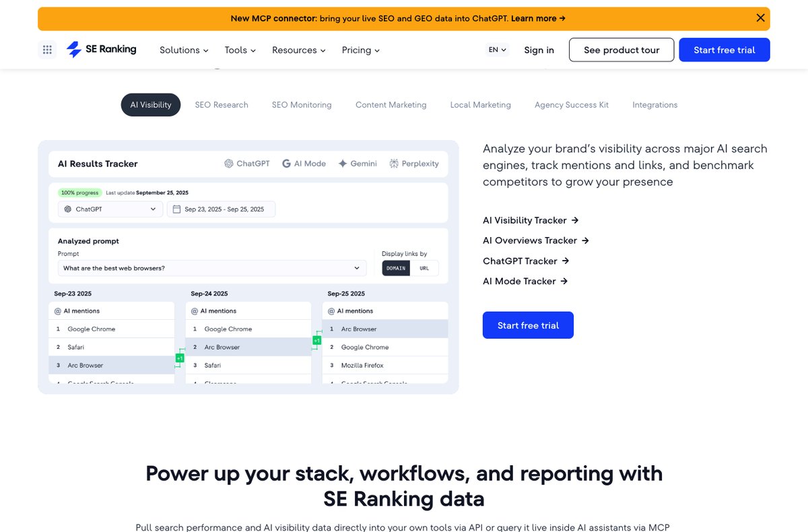Screen dimensions: 808x532
Task: Click the AI tracker preview image
Action: point(248,267)
